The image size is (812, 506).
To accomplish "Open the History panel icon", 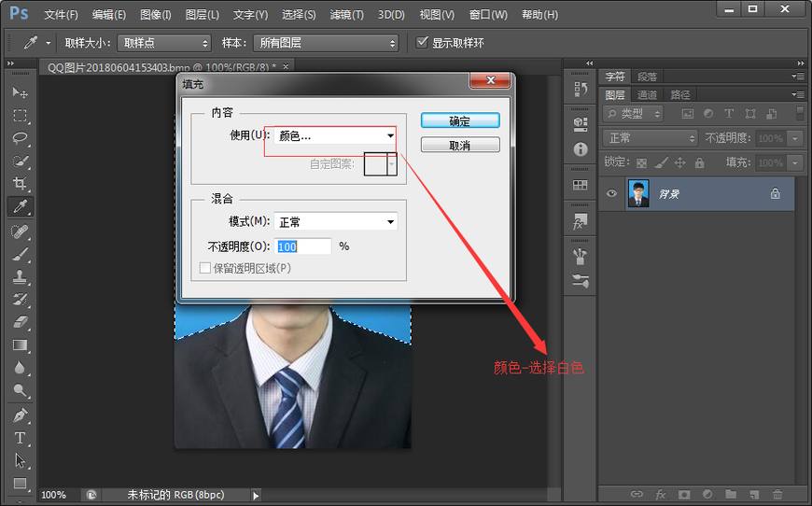I will [x=581, y=90].
